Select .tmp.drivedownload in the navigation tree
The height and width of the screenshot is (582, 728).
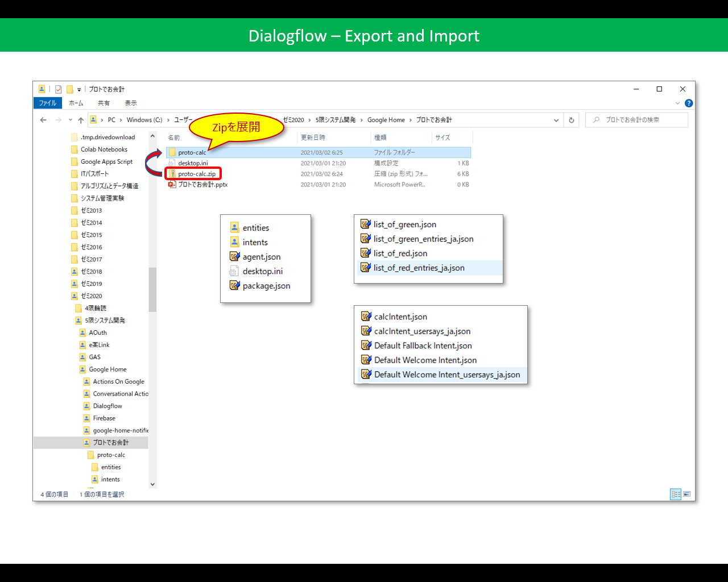(107, 137)
